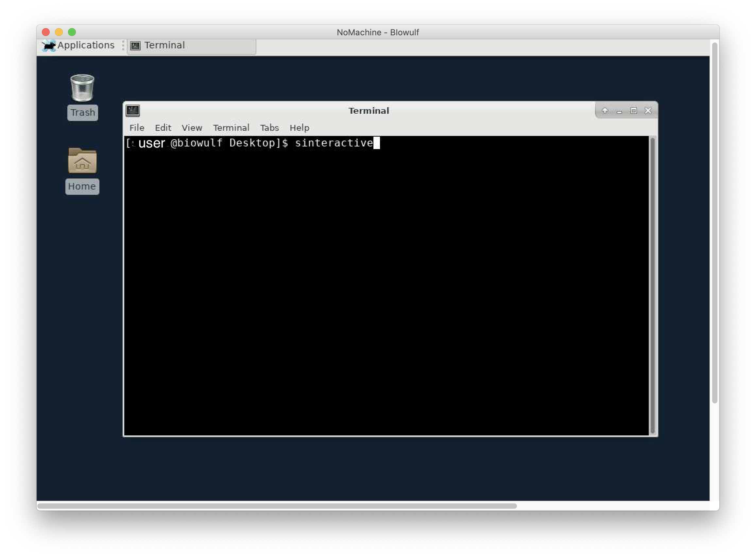Click the terminal icon in taskbar button

[x=135, y=46]
